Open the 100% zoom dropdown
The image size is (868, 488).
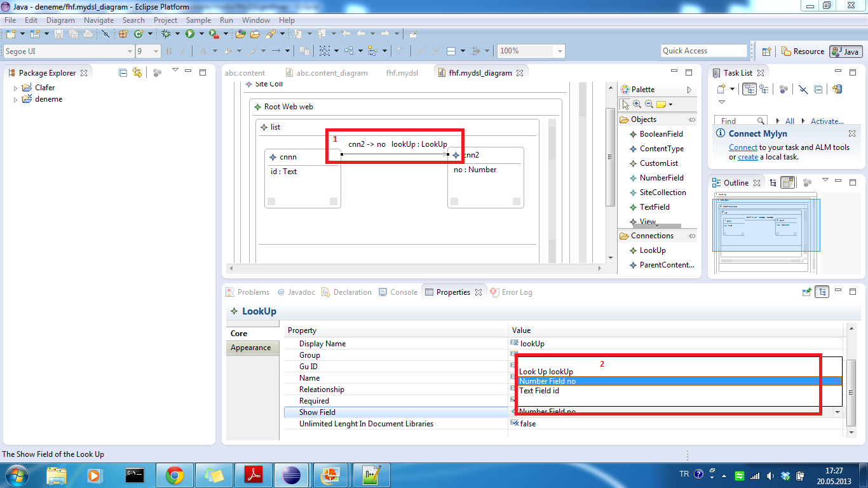tap(560, 51)
